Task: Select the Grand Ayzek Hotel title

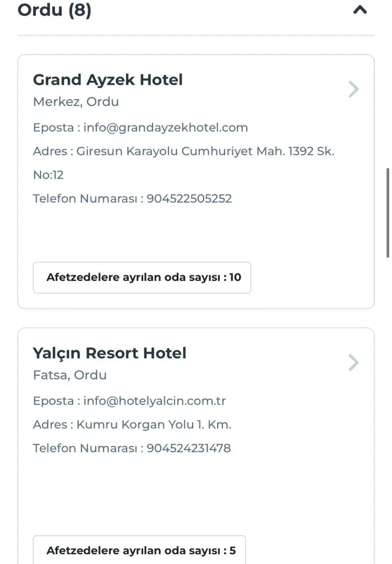Action: click(x=108, y=80)
